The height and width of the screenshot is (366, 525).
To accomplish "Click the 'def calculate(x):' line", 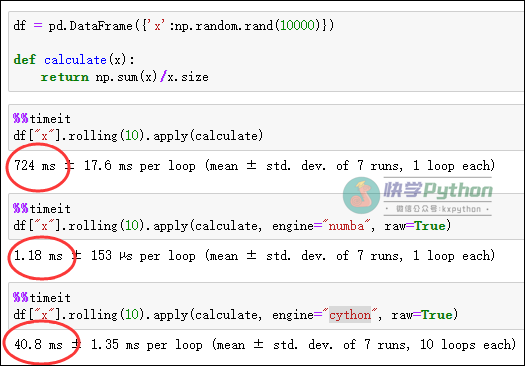I will 74,60.
